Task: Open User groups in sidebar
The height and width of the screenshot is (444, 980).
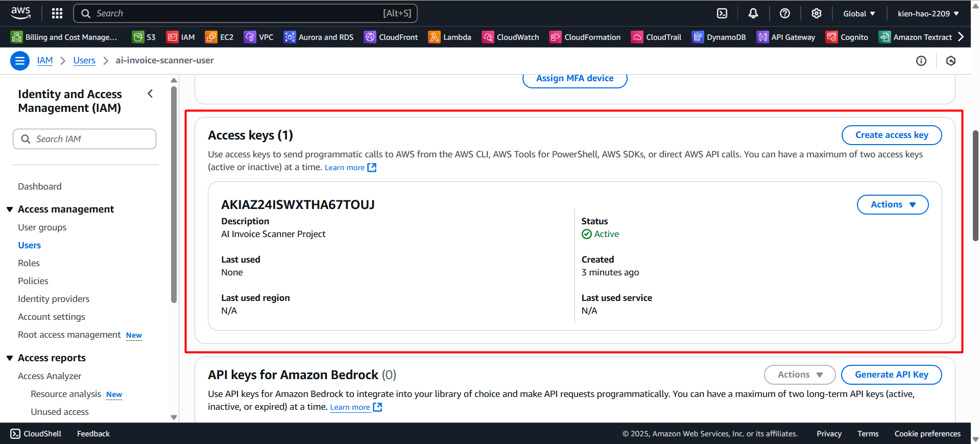Action: click(x=42, y=227)
